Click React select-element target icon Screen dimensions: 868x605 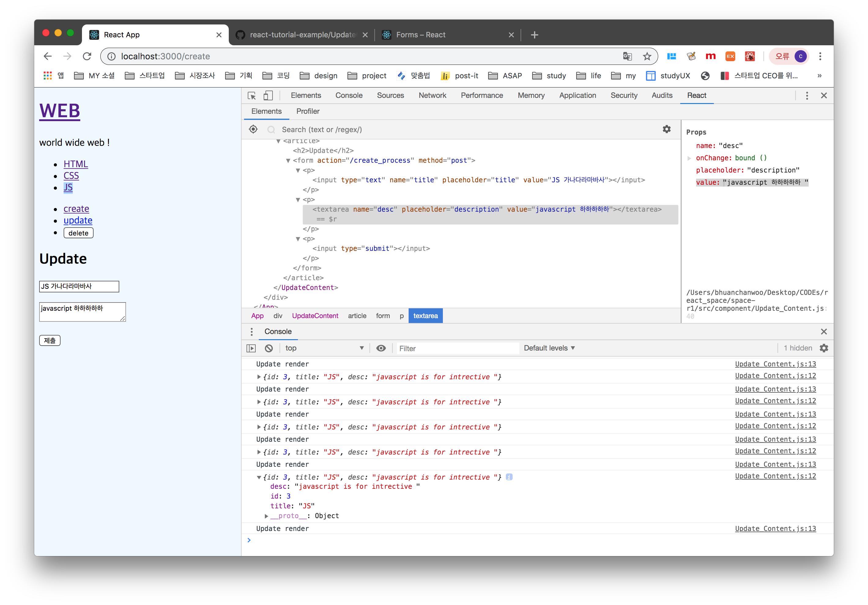[x=253, y=129]
